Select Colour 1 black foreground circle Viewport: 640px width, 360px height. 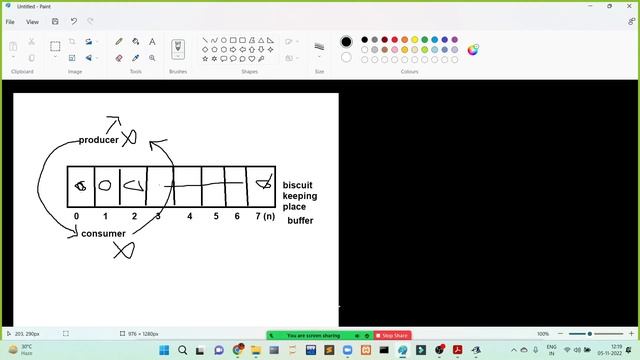pos(346,42)
